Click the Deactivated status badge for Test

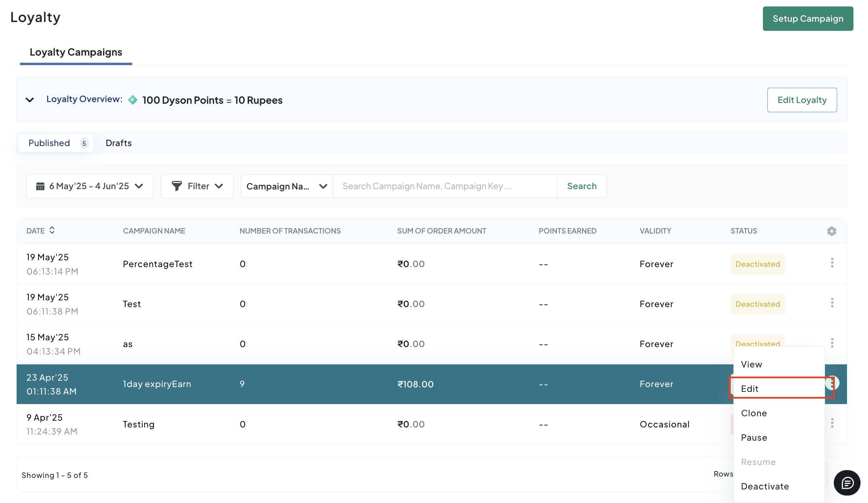(x=758, y=304)
